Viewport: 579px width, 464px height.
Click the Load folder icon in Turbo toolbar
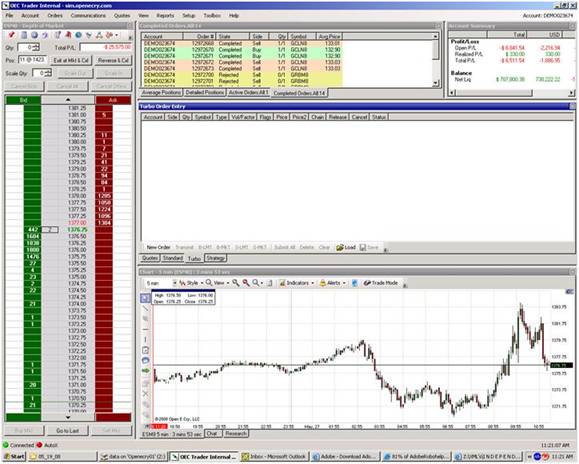point(346,247)
